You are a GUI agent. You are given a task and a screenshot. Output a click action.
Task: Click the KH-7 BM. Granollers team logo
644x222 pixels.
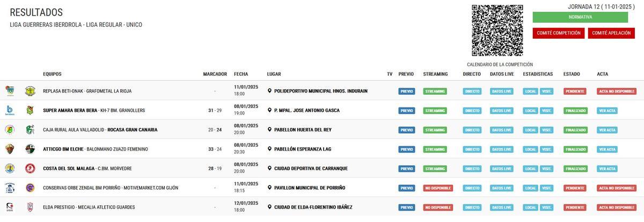pyautogui.click(x=30, y=110)
